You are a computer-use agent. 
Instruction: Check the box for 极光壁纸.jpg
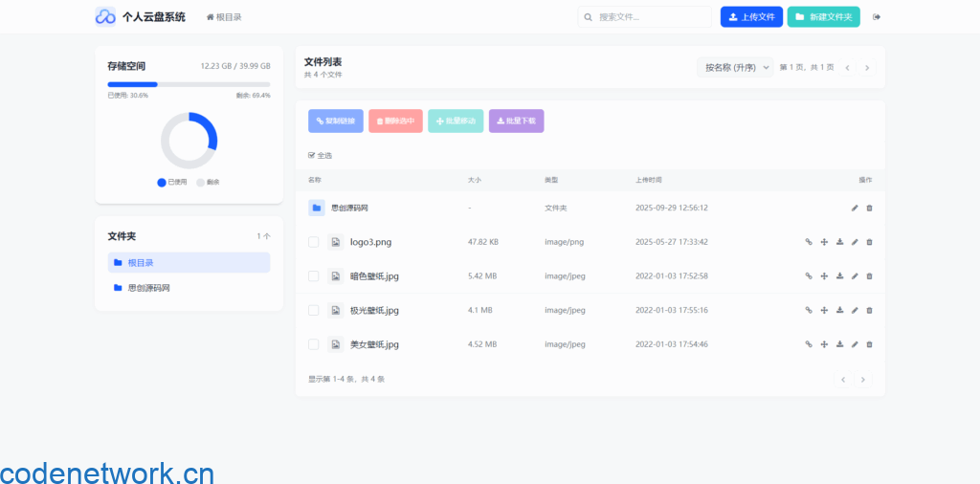(313, 310)
